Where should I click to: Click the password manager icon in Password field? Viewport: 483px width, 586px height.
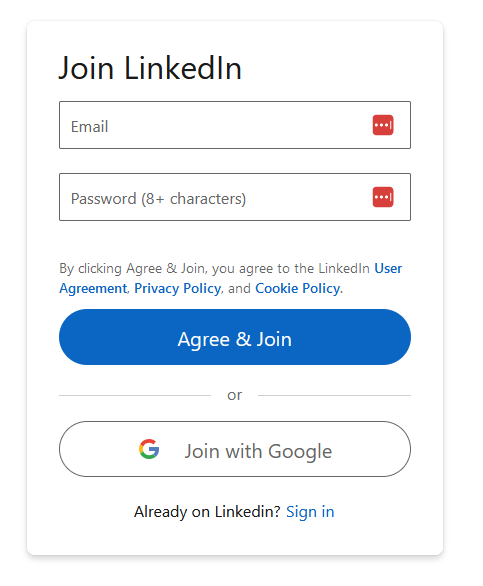(383, 197)
